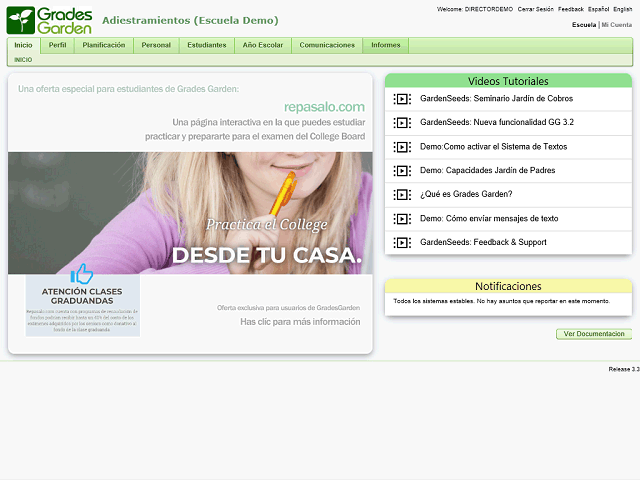Click the blue thumbs-up icon
Image resolution: width=640 pixels, height=480 pixels.
pos(82,274)
